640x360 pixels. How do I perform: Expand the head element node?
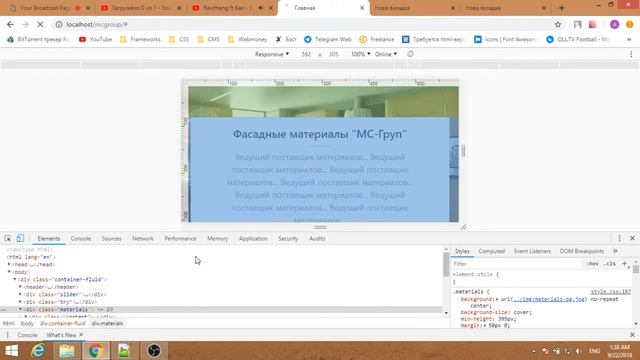click(x=9, y=264)
